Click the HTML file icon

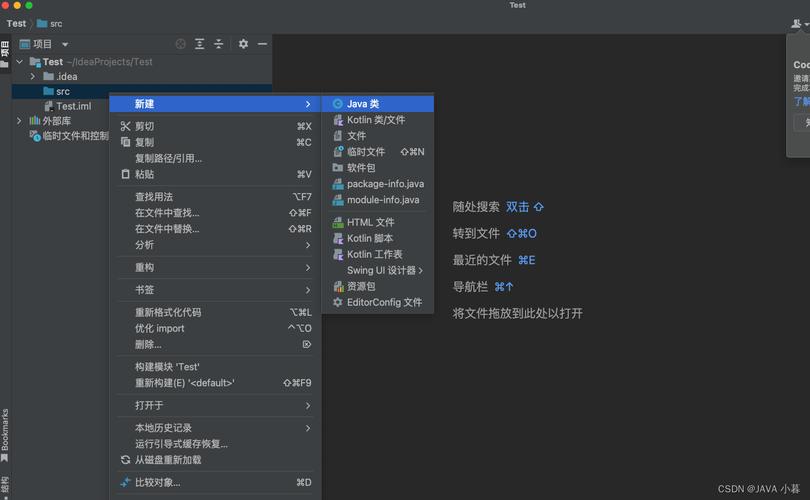[x=338, y=222]
